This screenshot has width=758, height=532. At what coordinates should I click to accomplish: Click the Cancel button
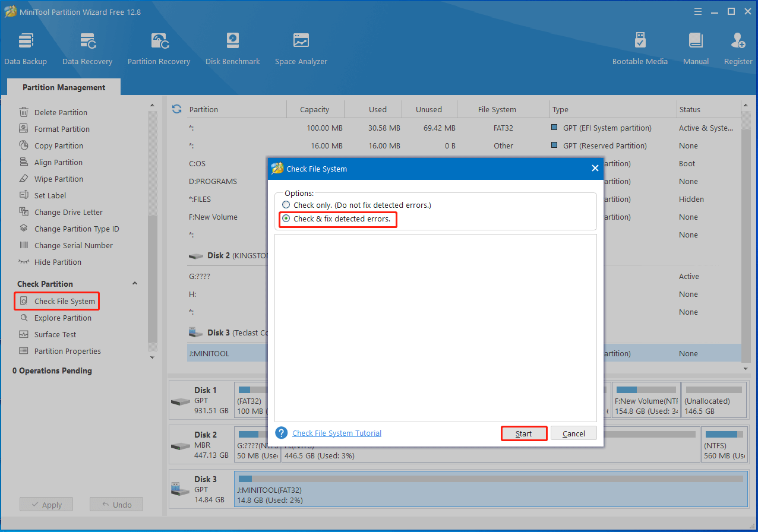(574, 433)
